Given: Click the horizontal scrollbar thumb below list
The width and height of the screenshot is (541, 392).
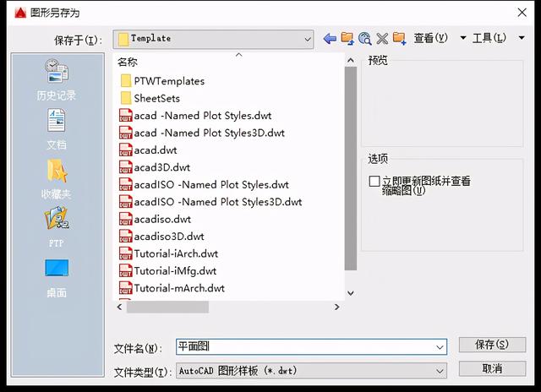Looking at the screenshot, I should [167, 307].
